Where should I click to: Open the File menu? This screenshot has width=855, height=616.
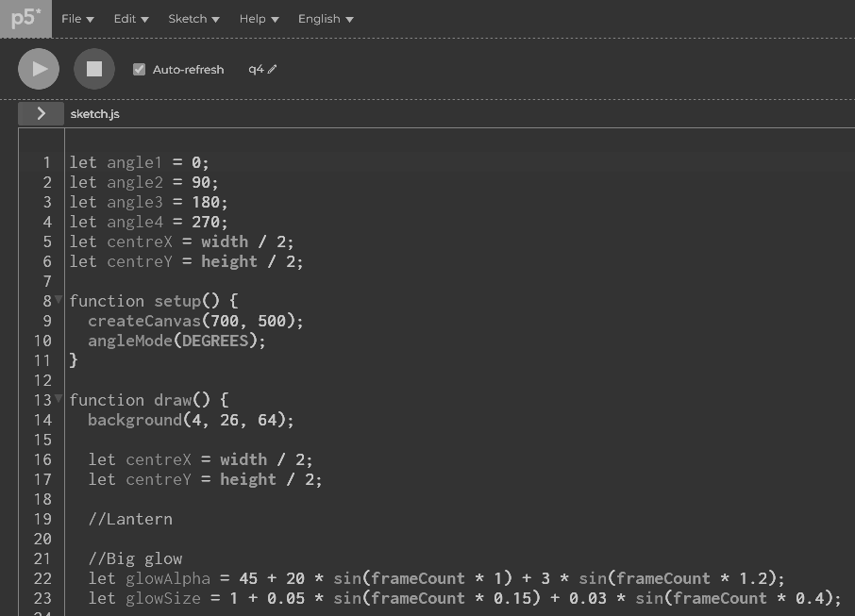[77, 19]
